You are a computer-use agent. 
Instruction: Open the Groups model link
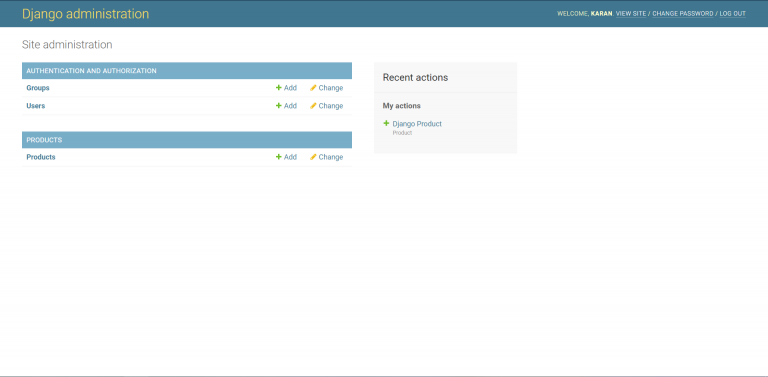pyautogui.click(x=38, y=88)
